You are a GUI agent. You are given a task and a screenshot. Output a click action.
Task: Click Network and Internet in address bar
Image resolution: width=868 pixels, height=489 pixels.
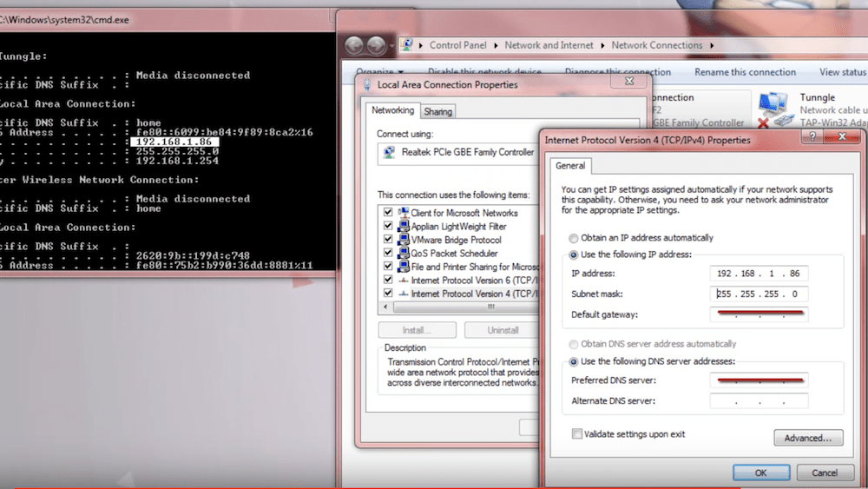(549, 45)
